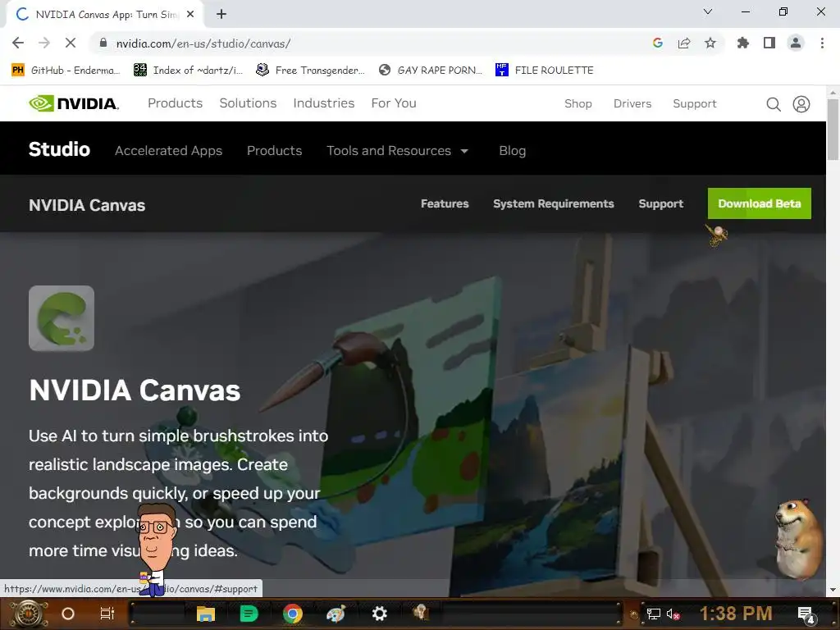Click the 1:38 PM clock

(x=736, y=614)
